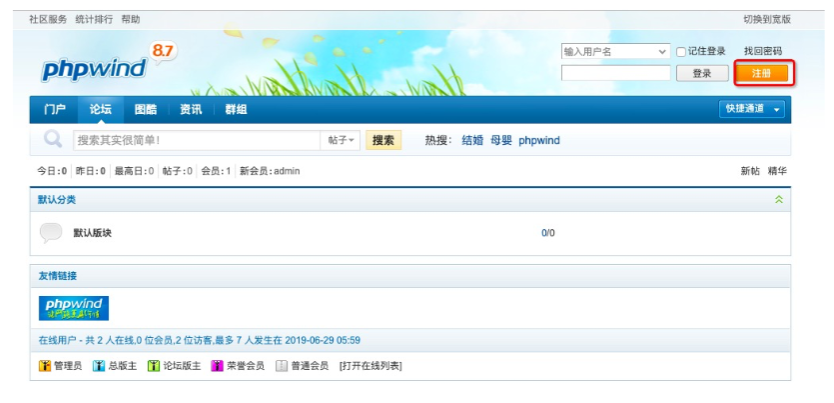Open the 图酷 navigation tab
834x403 pixels.
pos(145,110)
